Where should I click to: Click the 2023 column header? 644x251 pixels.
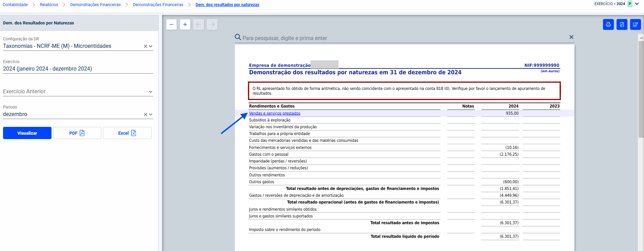tap(555, 106)
